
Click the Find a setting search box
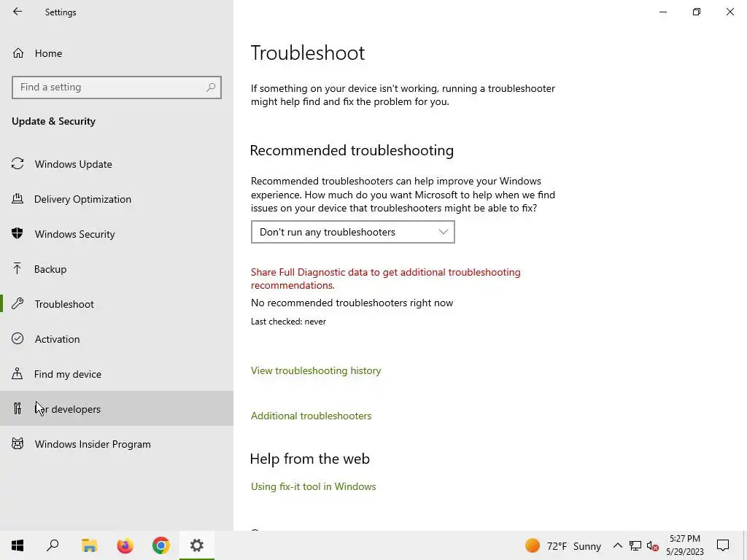[117, 87]
